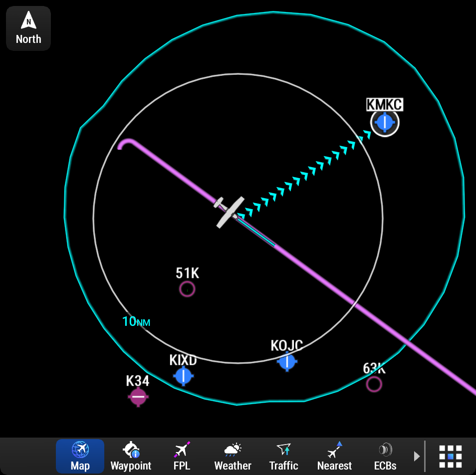This screenshot has width=476, height=475.
Task: Select the 51K airfield circle
Action: point(187,289)
